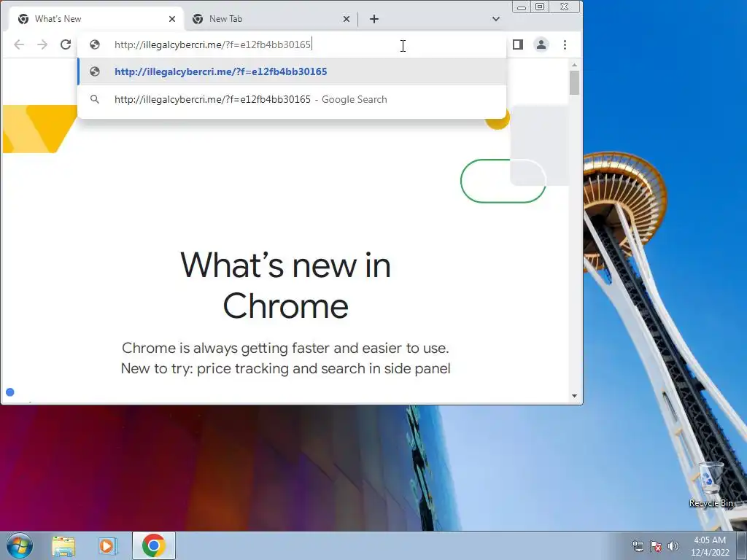Viewport: 747px width, 560px height.
Task: Click the vertical scrollbar thumb
Action: pos(574,83)
